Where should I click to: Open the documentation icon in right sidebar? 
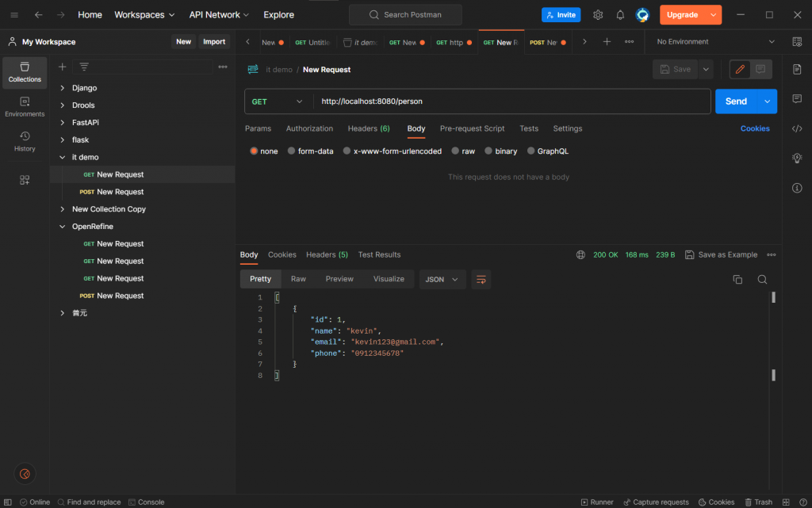click(x=797, y=69)
